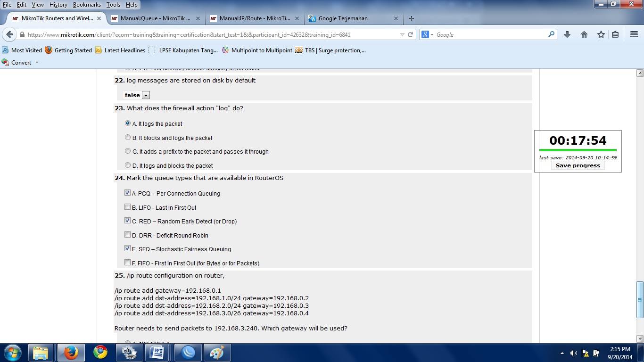The height and width of the screenshot is (362, 644).
Task: Launch Google Chrome from the taskbar
Action: tap(100, 353)
